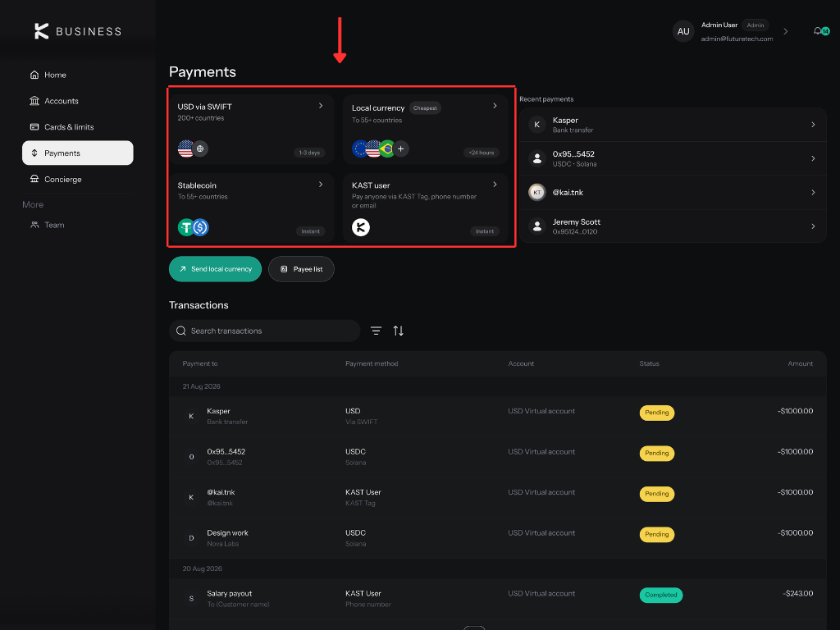The width and height of the screenshot is (840, 630).
Task: Click 1-3 days label on SWIFT card
Action: click(x=309, y=153)
